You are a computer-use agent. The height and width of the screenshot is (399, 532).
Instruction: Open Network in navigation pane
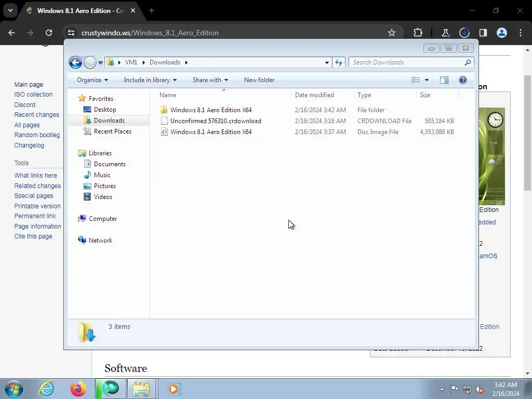[x=100, y=241]
